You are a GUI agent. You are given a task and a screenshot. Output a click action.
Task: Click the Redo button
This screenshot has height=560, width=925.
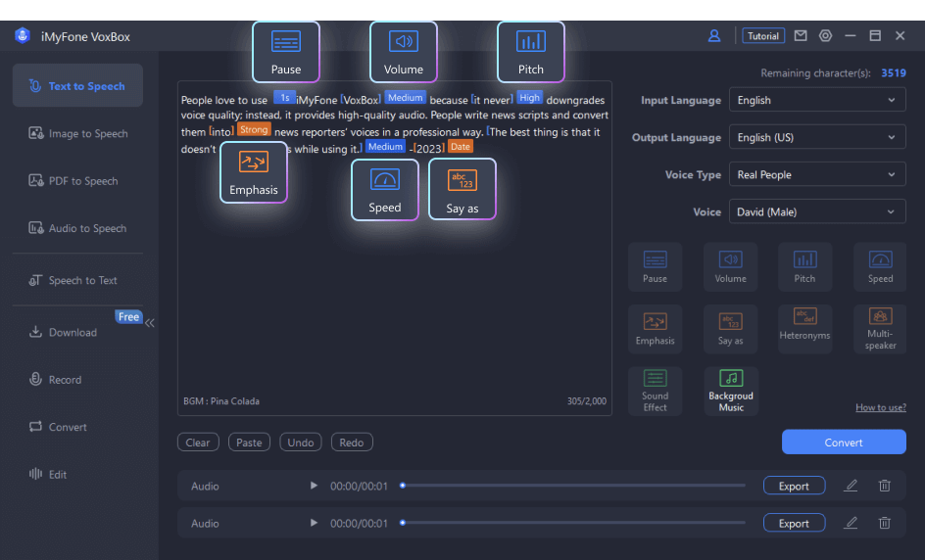point(352,443)
